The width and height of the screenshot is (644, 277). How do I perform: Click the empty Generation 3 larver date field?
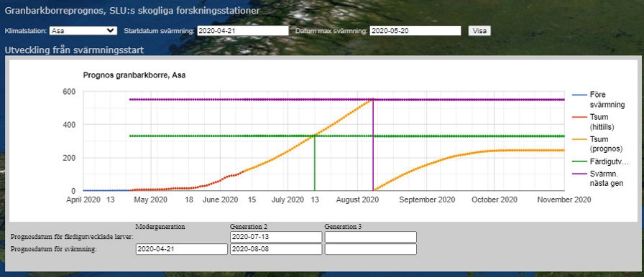370,237
